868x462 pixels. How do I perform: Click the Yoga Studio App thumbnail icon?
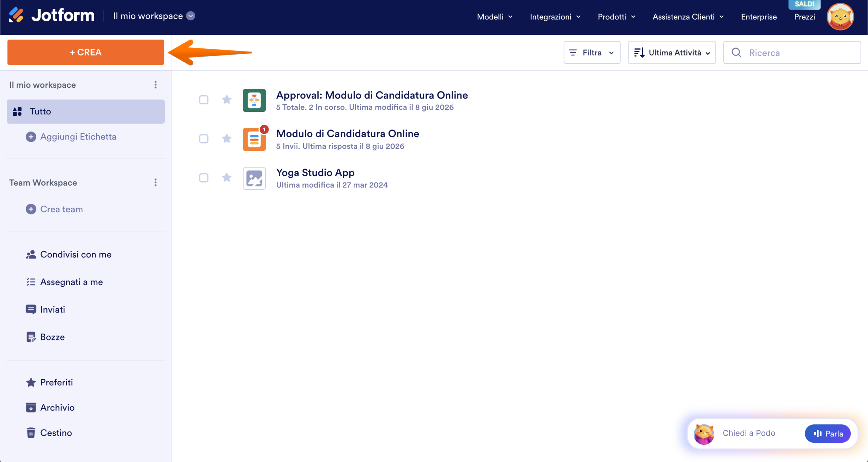coord(254,178)
